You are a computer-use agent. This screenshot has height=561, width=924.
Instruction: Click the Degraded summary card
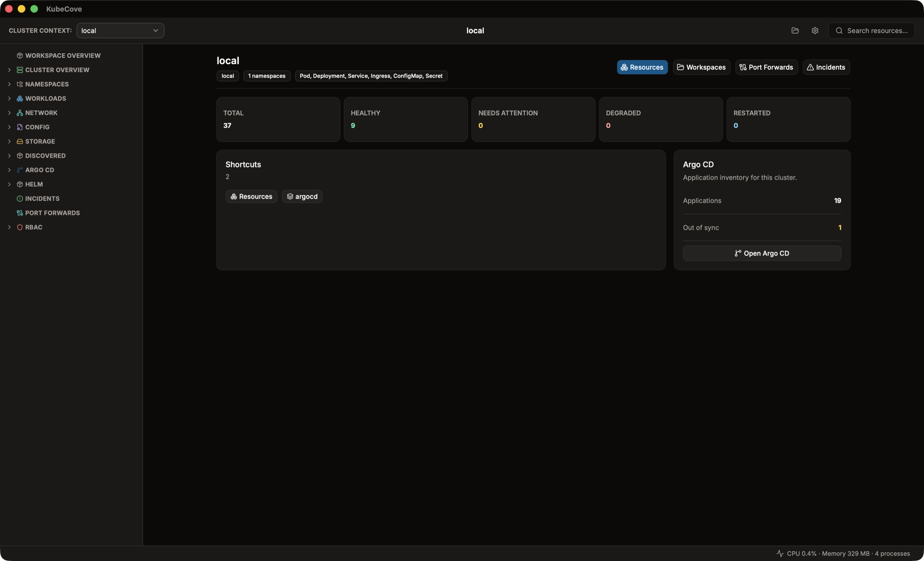pyautogui.click(x=661, y=119)
